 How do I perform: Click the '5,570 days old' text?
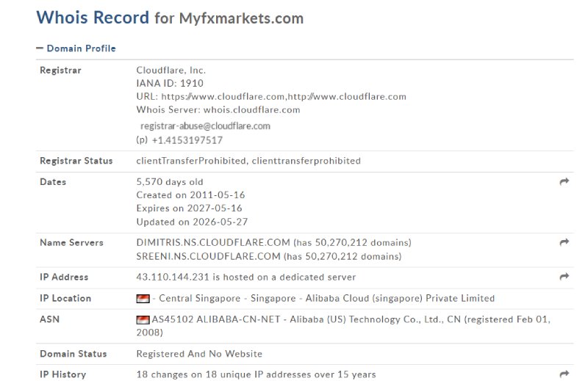(170, 182)
